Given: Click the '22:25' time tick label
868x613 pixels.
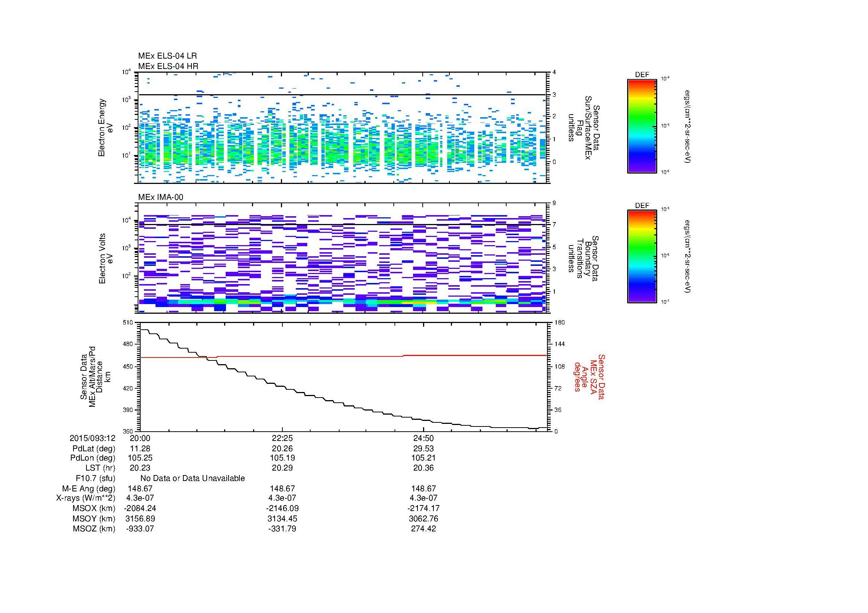Looking at the screenshot, I should pyautogui.click(x=282, y=438).
